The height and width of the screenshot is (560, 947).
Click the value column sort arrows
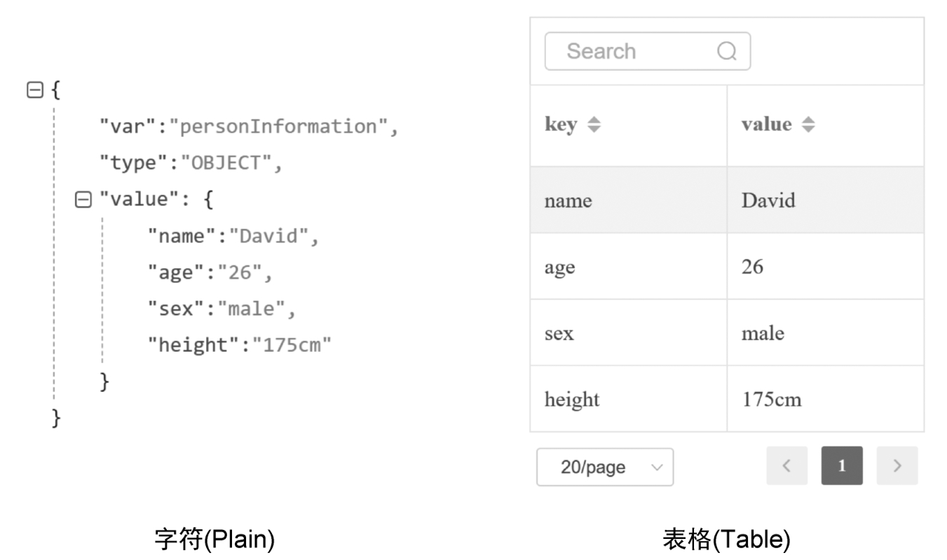(x=808, y=125)
